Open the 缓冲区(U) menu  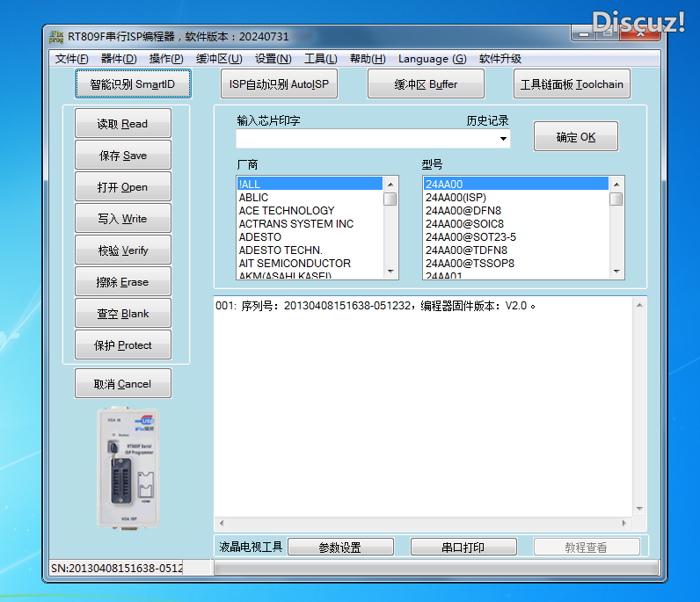[219, 59]
